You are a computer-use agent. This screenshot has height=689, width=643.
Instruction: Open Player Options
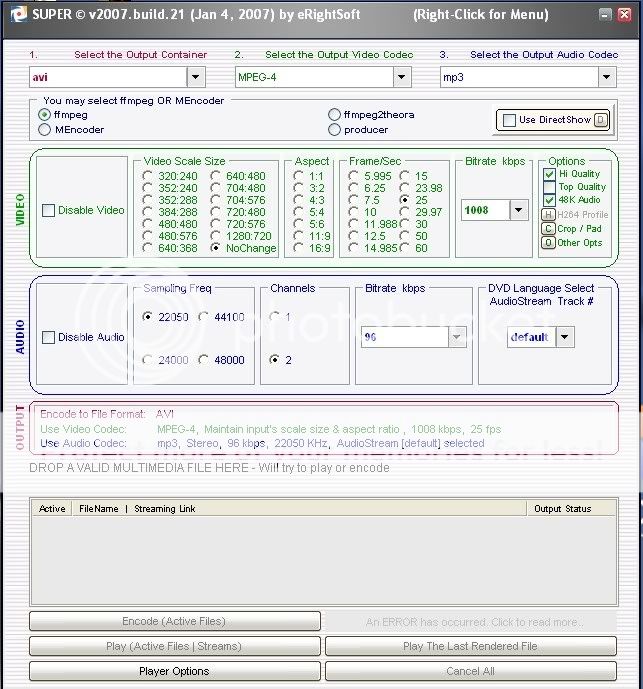point(175,671)
